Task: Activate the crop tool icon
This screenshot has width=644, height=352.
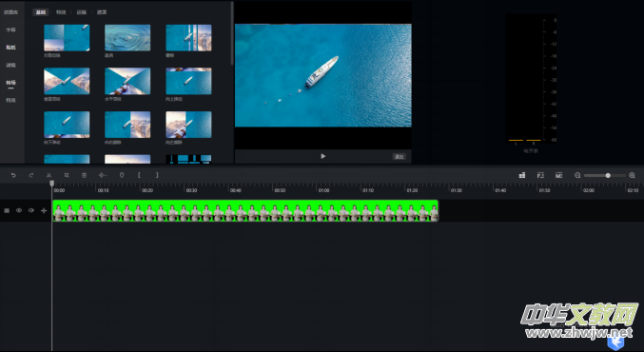Action: (x=67, y=175)
